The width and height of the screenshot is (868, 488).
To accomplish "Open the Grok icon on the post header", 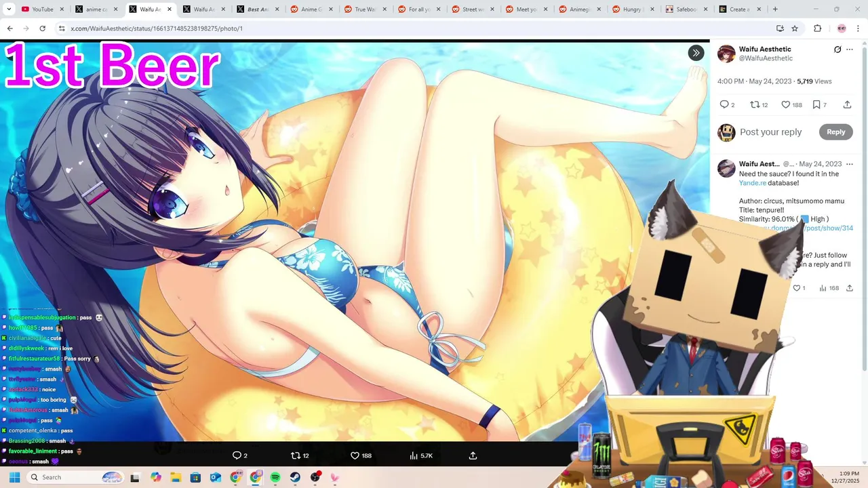I will click(x=837, y=49).
